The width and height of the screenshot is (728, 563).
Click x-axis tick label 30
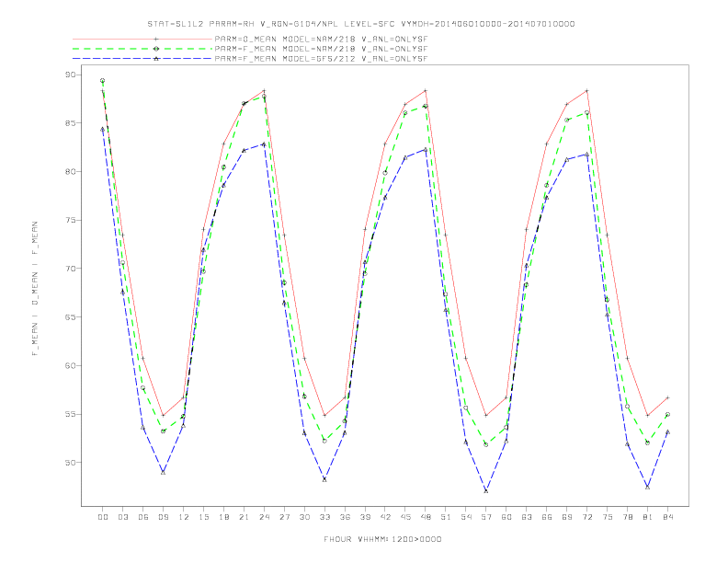pos(304,517)
